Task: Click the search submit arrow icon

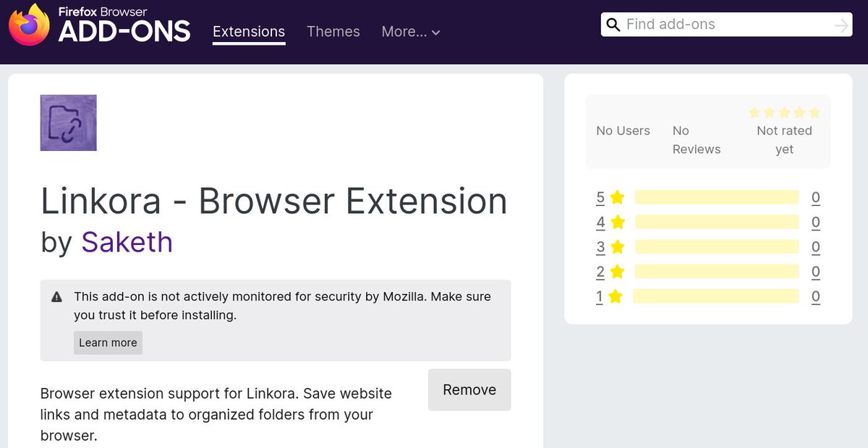Action: pyautogui.click(x=841, y=25)
